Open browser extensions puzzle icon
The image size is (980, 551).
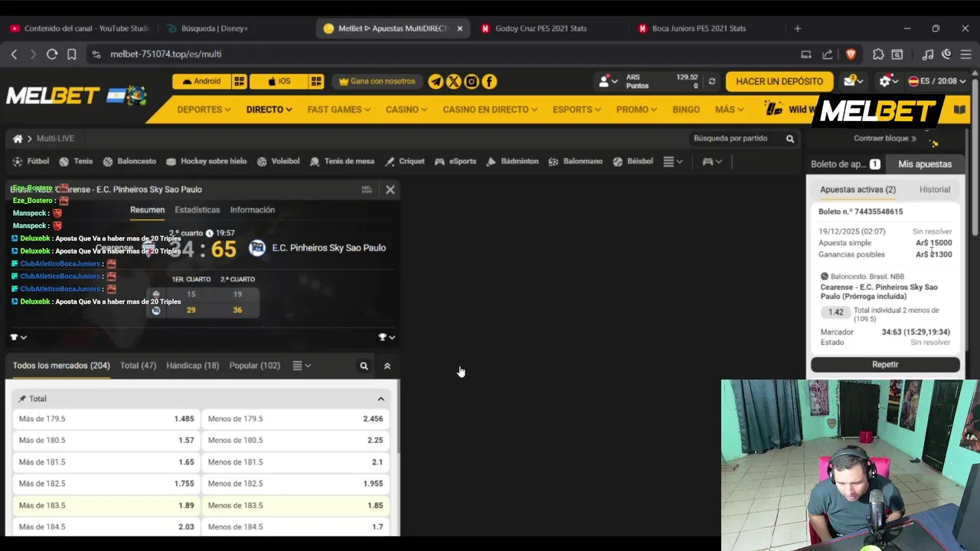pos(878,54)
